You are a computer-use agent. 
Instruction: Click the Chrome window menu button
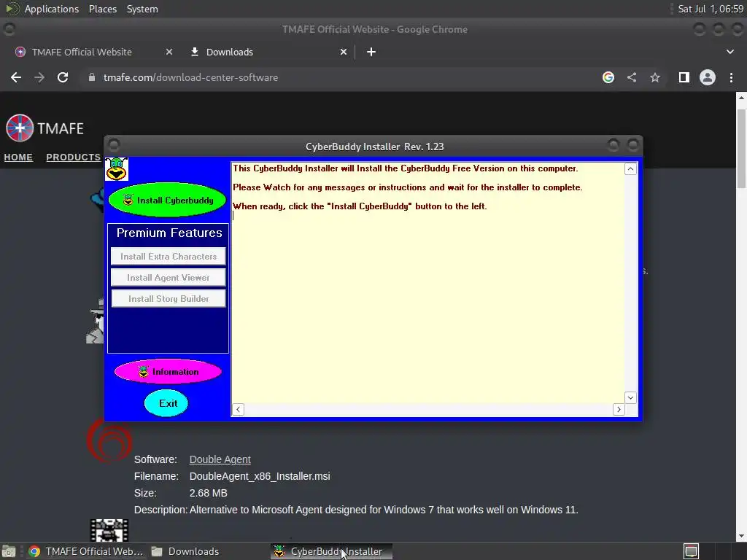[9, 29]
